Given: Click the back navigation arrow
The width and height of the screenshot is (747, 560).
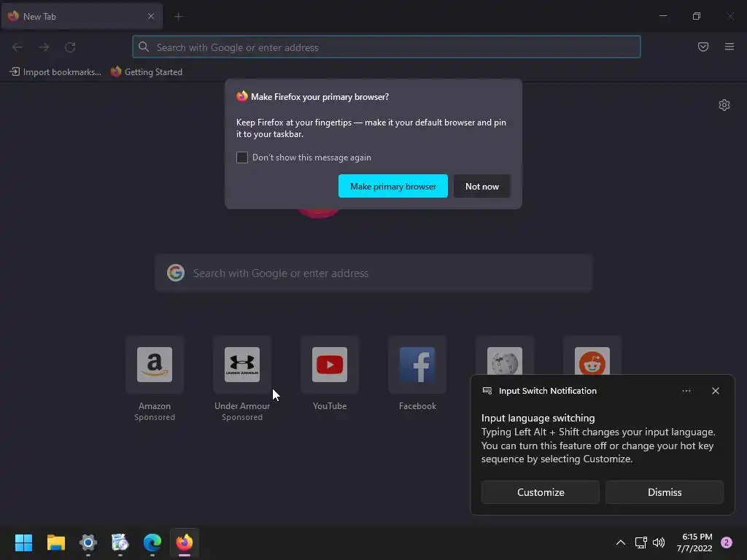Looking at the screenshot, I should pos(18,47).
